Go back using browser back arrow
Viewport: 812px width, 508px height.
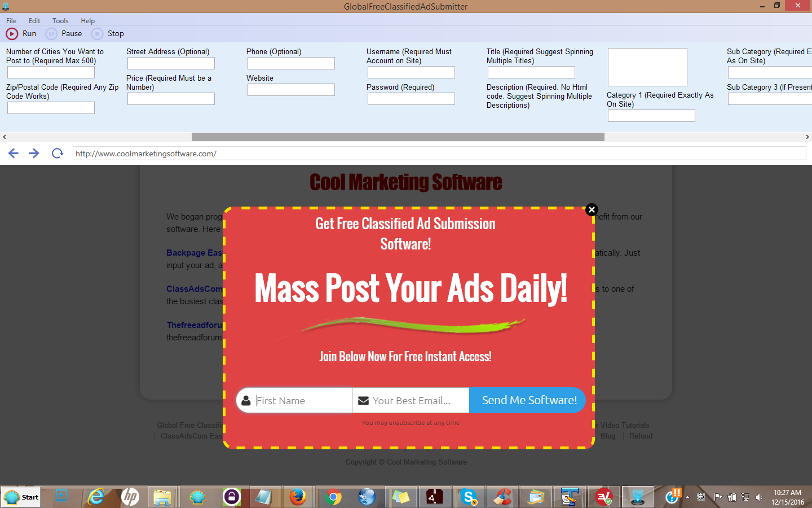click(x=14, y=154)
